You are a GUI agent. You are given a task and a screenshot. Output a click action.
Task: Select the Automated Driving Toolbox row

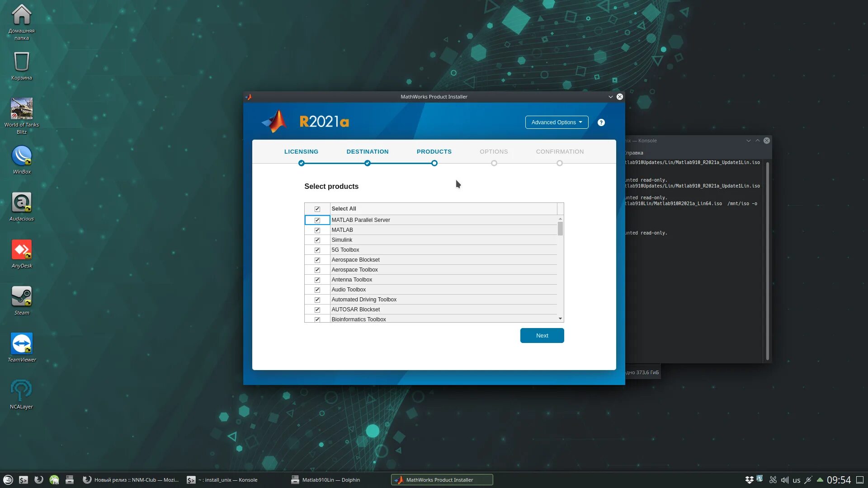tap(430, 300)
